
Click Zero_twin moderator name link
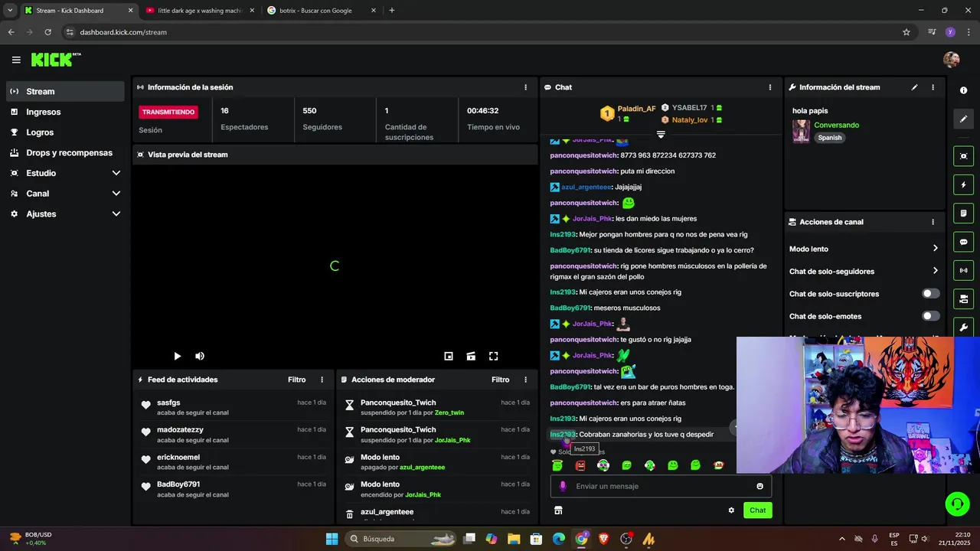pyautogui.click(x=449, y=412)
